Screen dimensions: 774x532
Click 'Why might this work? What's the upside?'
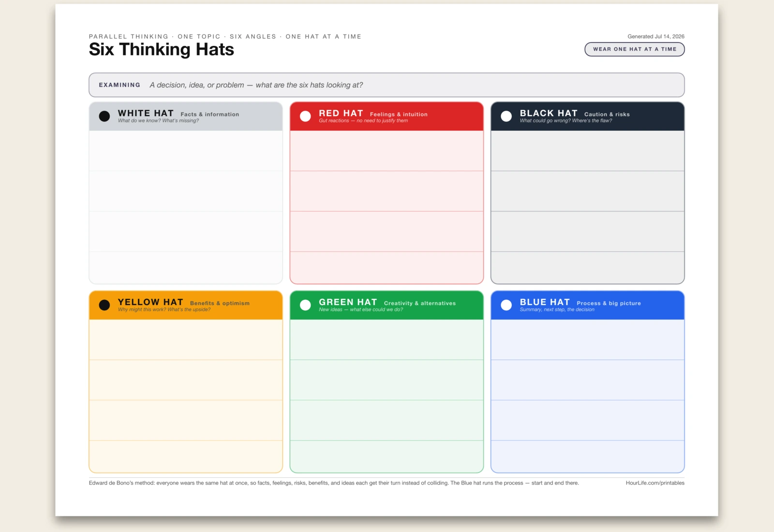click(164, 310)
